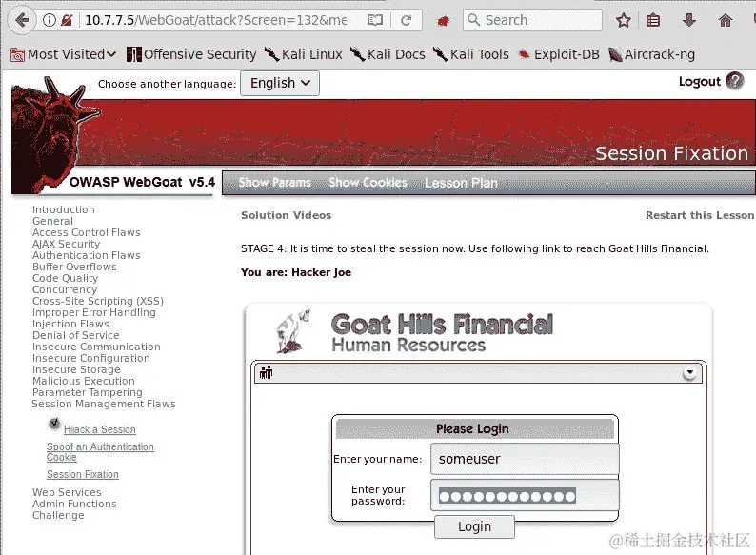Expand Web Services category
The image size is (756, 555).
pos(67,492)
